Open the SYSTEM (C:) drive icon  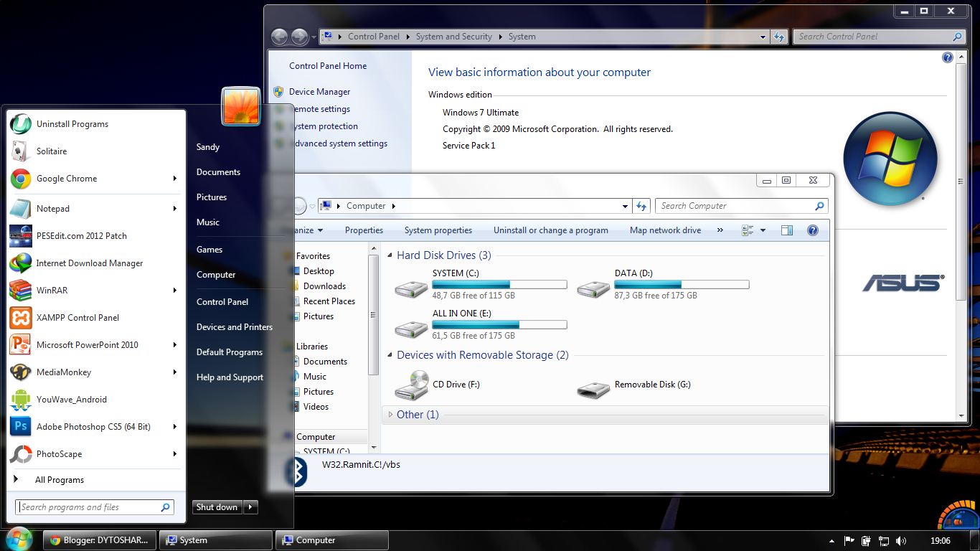(411, 288)
